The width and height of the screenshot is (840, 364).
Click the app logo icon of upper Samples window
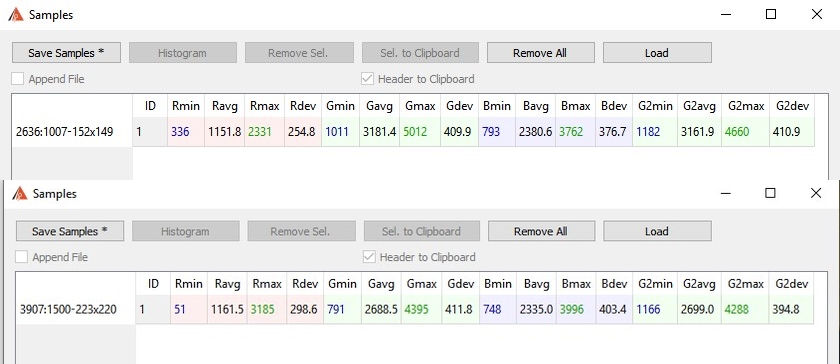(16, 14)
